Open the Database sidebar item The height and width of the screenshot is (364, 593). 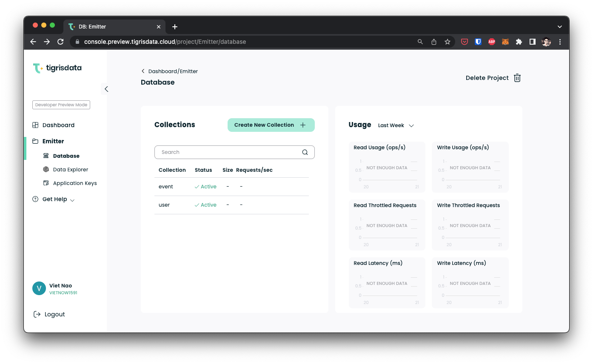(61, 156)
